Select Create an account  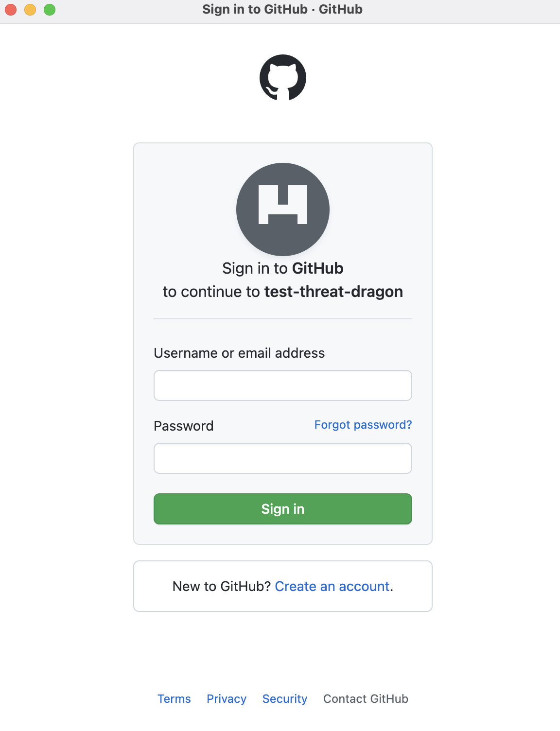(x=332, y=587)
